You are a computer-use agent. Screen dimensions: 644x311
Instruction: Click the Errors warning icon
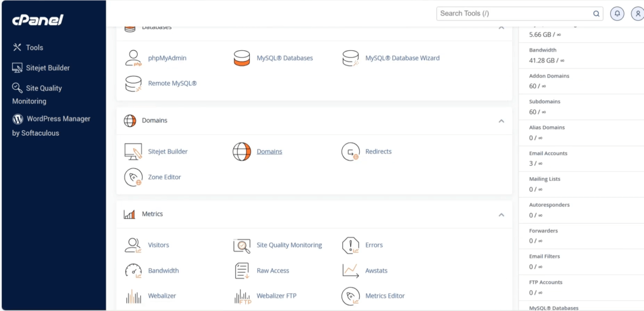pos(350,246)
